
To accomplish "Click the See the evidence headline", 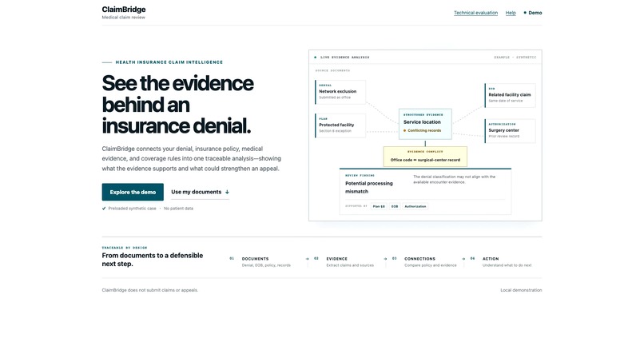I will 178,105.
